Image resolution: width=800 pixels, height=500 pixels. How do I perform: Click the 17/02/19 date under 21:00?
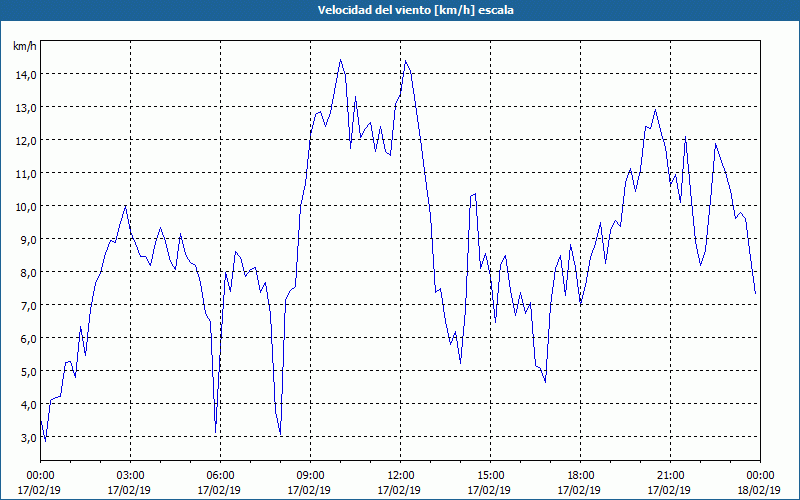(669, 490)
